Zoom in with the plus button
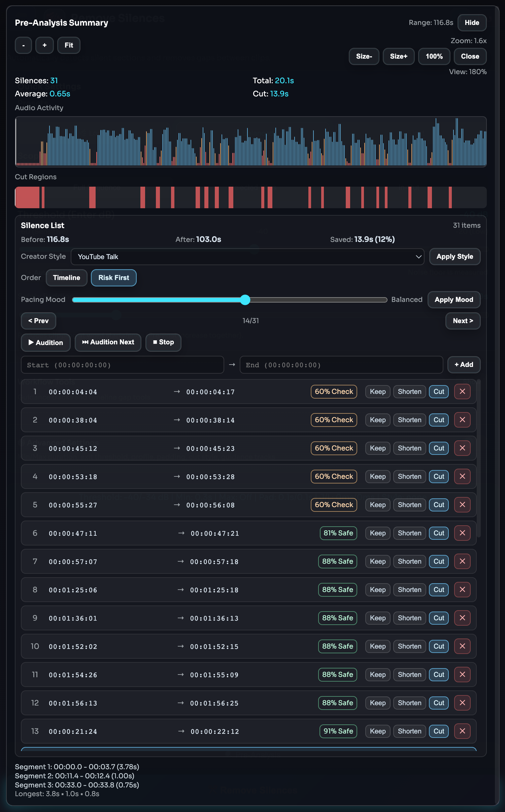This screenshot has height=812, width=505. (x=44, y=45)
